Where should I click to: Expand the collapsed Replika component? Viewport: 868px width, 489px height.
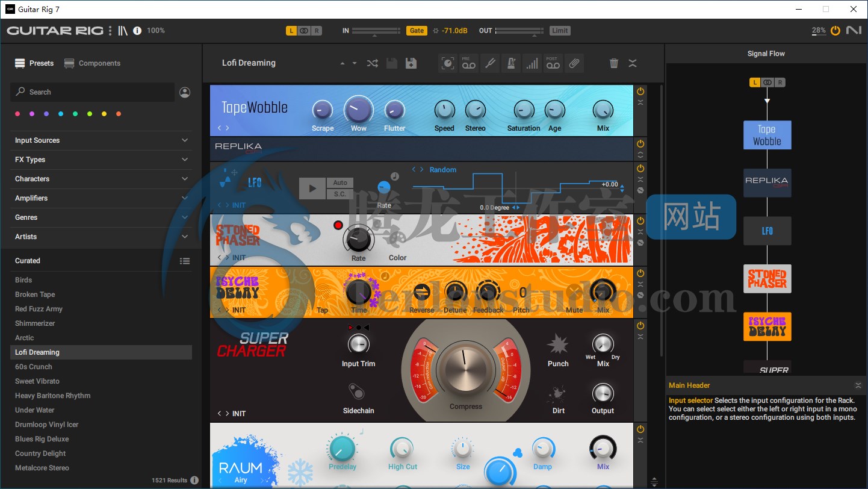(640, 155)
